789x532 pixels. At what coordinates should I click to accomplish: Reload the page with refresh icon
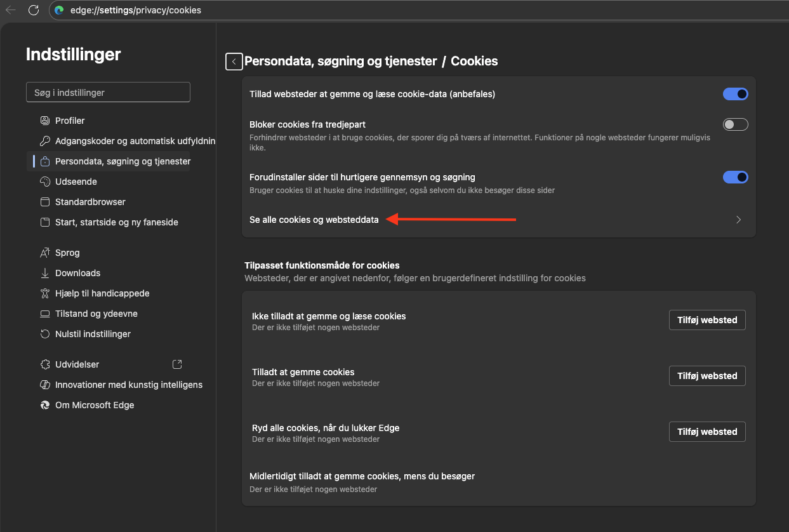pyautogui.click(x=34, y=10)
